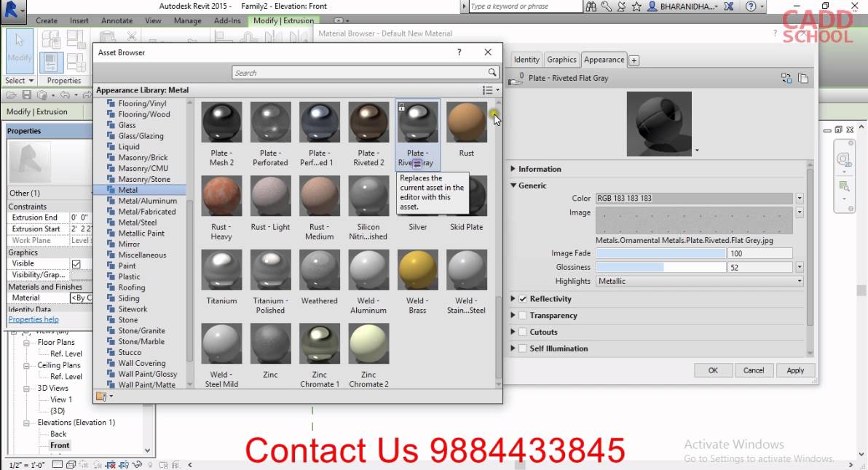The image size is (868, 470).
Task: Click the detail level icon in view control bar
Action: 57,464
